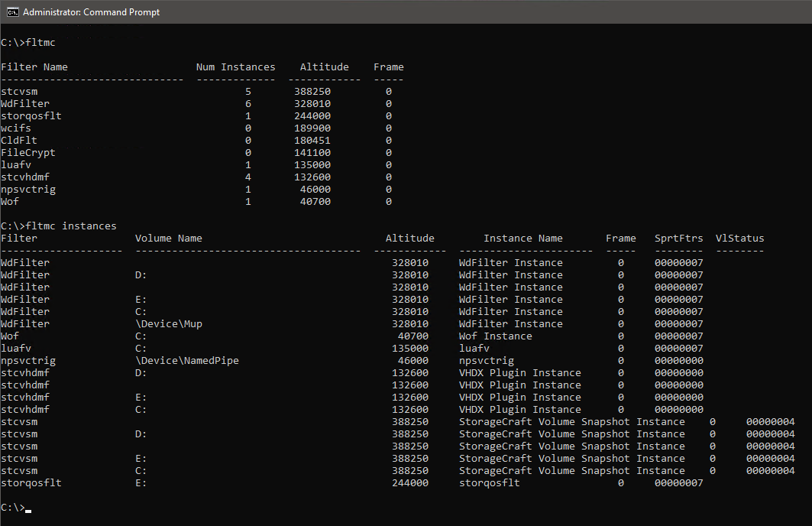The image size is (812, 526).
Task: Click altitude 135000 in the instances table
Action: [x=410, y=349]
